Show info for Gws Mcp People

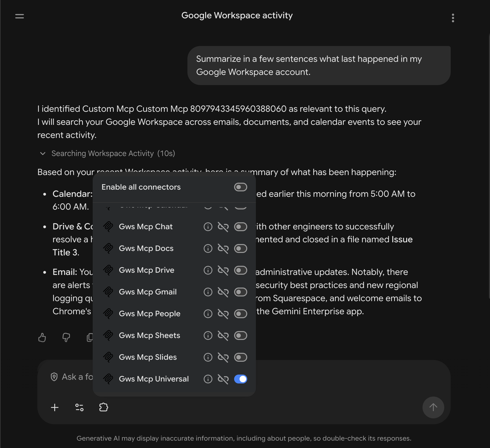point(208,314)
